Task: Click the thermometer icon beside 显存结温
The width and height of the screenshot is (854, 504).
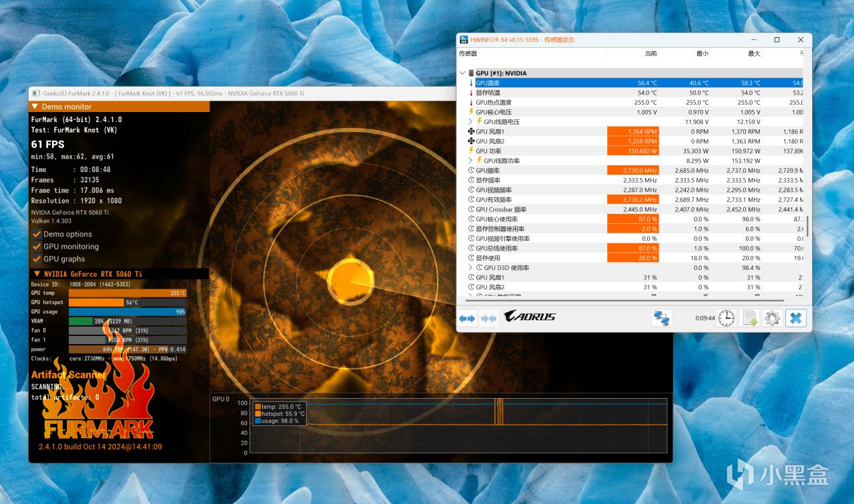Action: [471, 93]
